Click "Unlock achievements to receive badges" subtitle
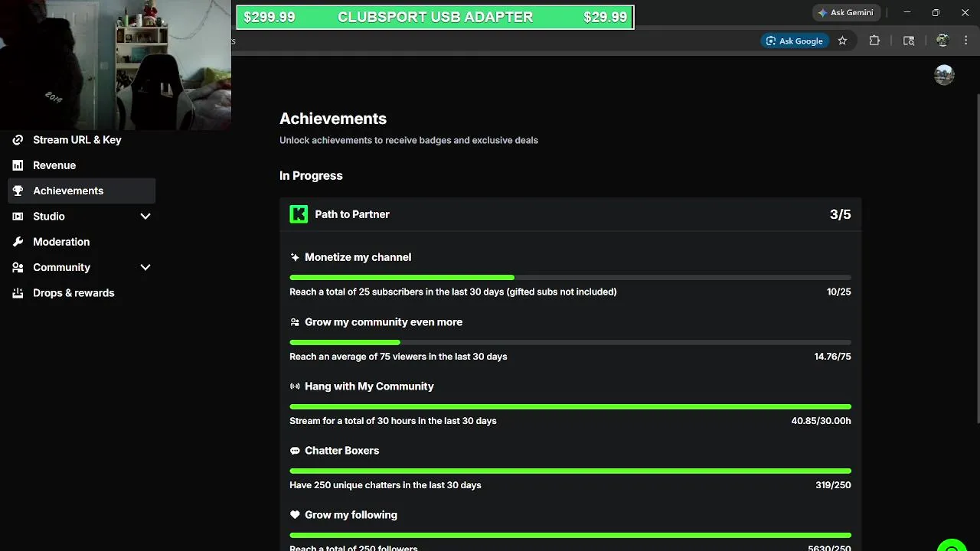Image resolution: width=980 pixels, height=551 pixels. click(x=409, y=140)
